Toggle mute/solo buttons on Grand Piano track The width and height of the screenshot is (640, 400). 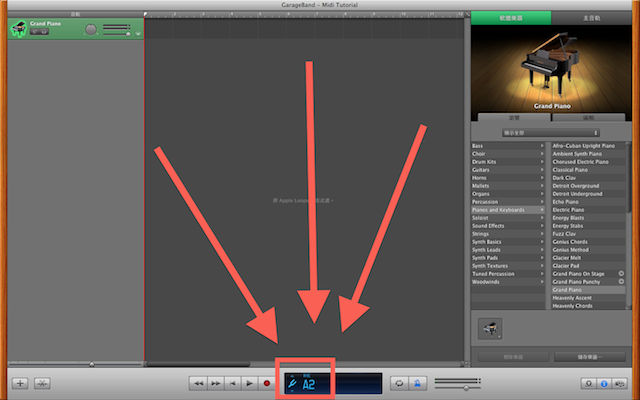(x=39, y=32)
